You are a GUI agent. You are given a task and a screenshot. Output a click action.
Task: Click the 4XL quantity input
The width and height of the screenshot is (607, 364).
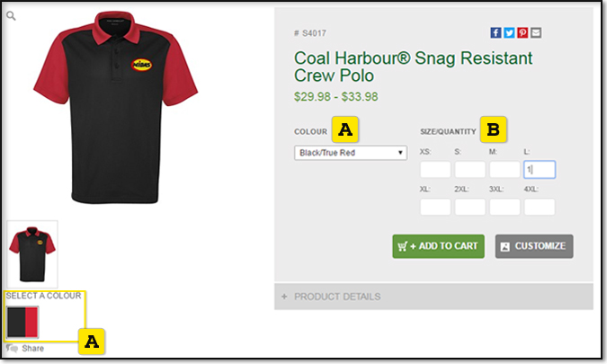[540, 208]
